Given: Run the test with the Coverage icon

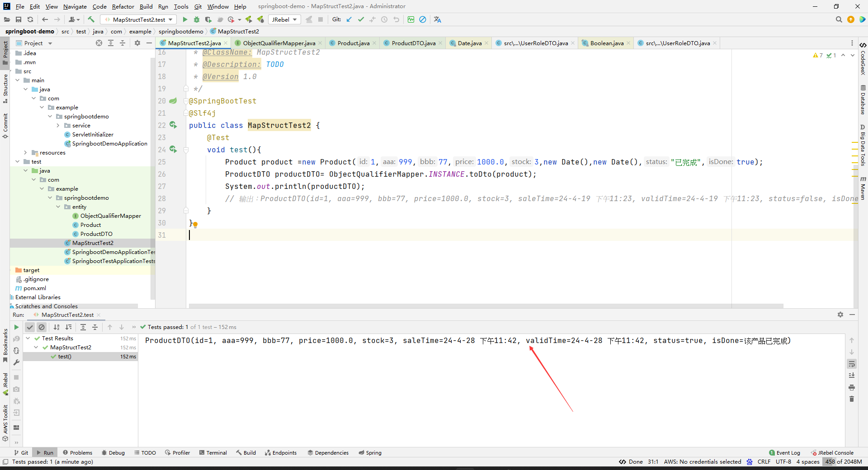Looking at the screenshot, I should [x=208, y=19].
